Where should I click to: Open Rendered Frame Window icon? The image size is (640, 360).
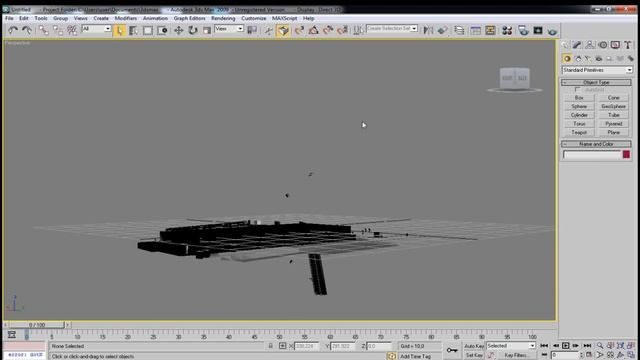click(x=538, y=30)
